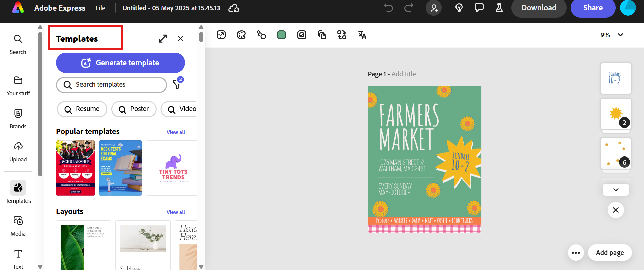Expand the layers list chevron down
Screen dimensions: 644x270
pyautogui.click(x=615, y=190)
